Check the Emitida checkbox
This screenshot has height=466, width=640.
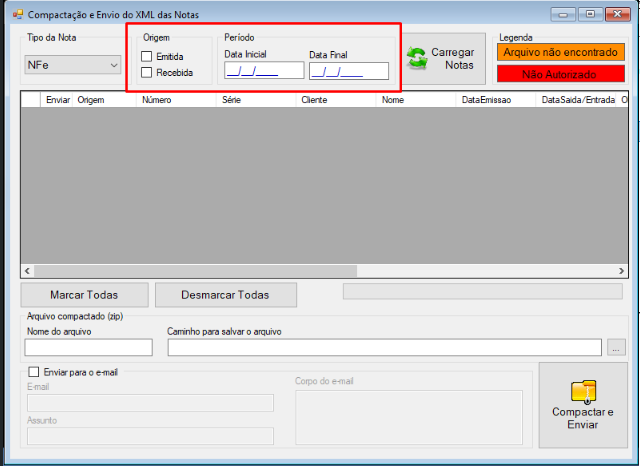[147, 56]
